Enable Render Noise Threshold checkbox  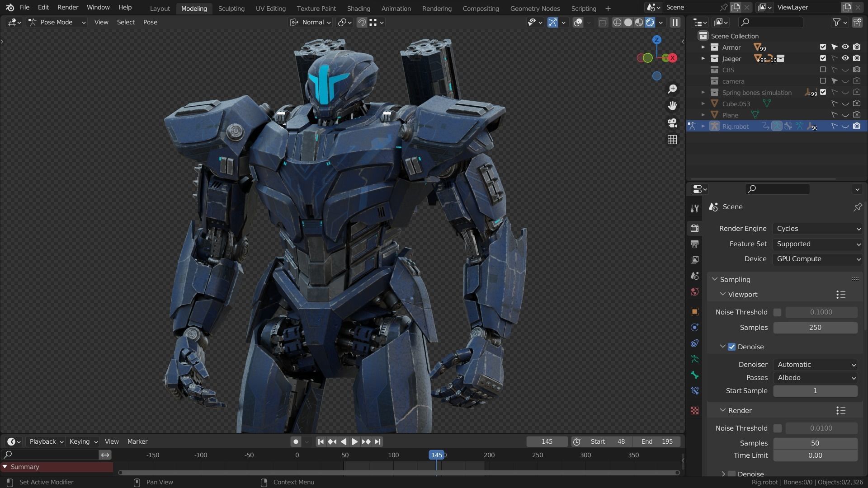778,428
